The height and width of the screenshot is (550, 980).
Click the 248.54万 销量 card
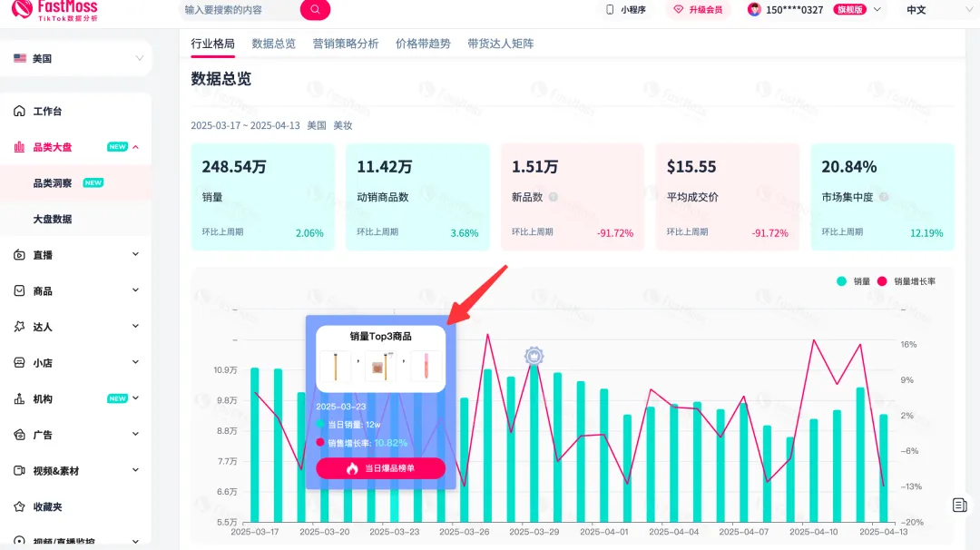(262, 197)
